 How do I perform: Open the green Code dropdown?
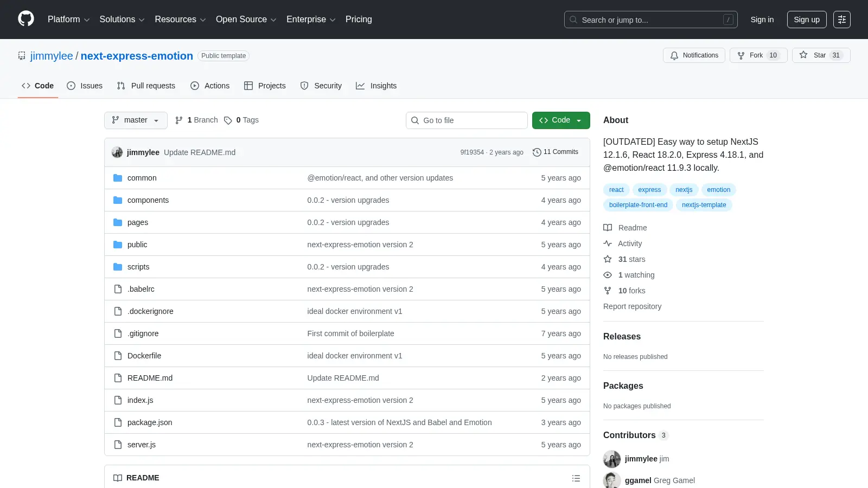coord(561,120)
